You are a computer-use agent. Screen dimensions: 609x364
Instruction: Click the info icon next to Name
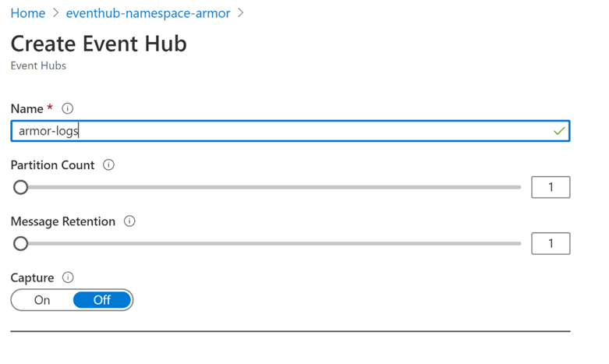[68, 109]
